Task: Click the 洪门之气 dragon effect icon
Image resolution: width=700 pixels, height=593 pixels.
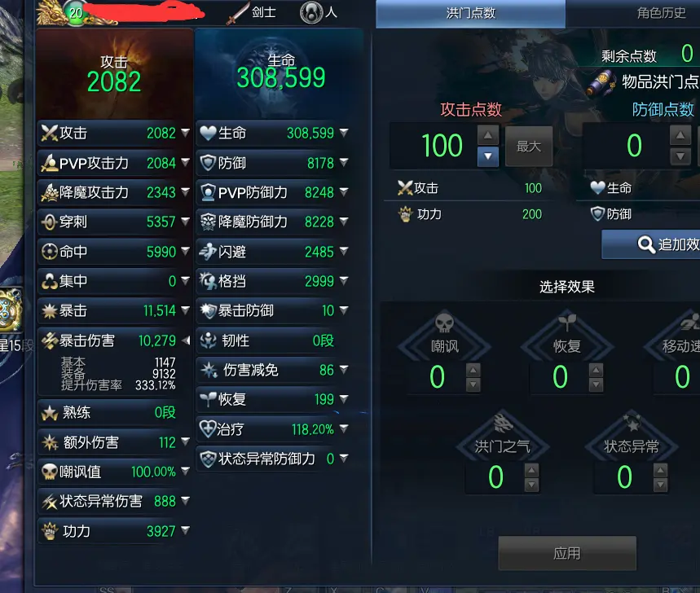Action: coord(503,423)
